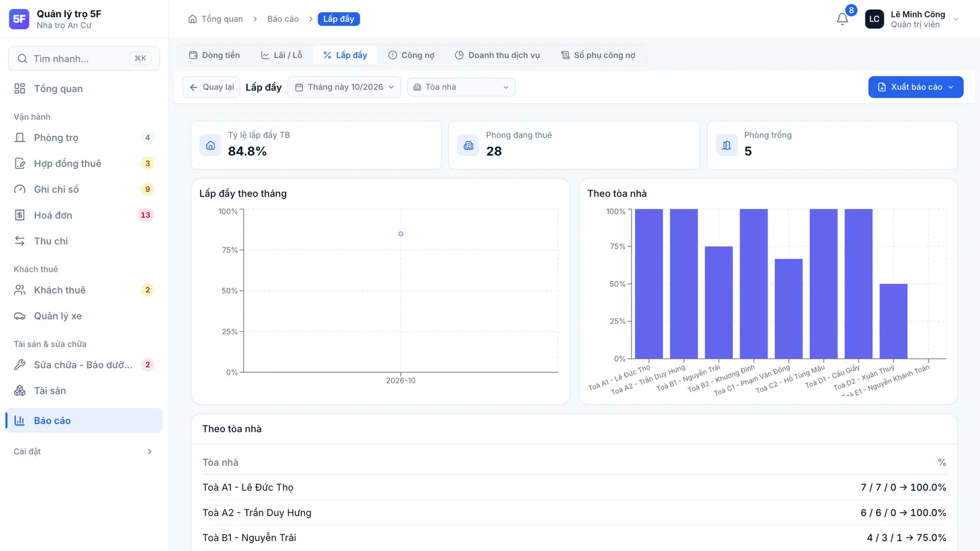Go to Báo cáo in the breadcrumb

tap(283, 19)
